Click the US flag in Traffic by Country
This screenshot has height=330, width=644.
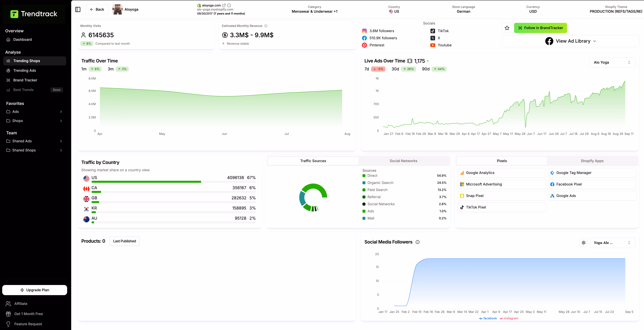tap(86, 179)
